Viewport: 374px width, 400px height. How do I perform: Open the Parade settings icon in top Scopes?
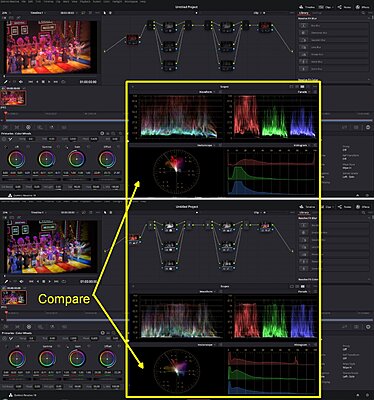point(316,92)
